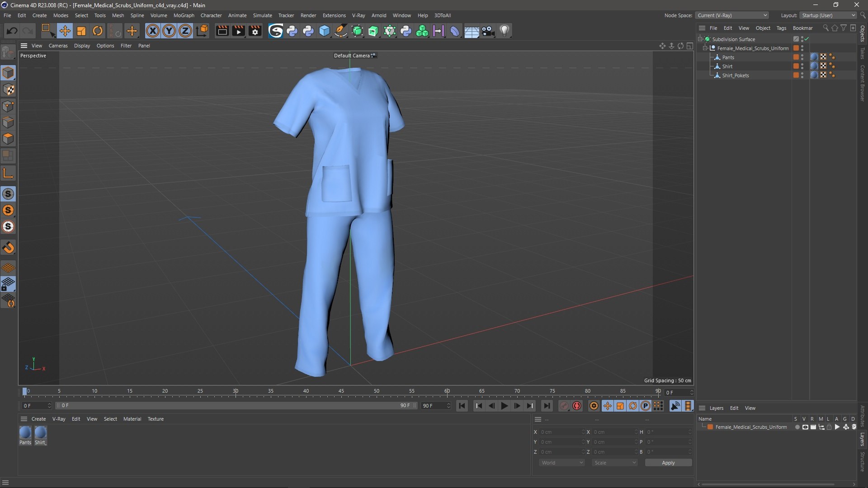This screenshot has height=488, width=868.
Task: Add a Cube primitive object
Action: [325, 31]
